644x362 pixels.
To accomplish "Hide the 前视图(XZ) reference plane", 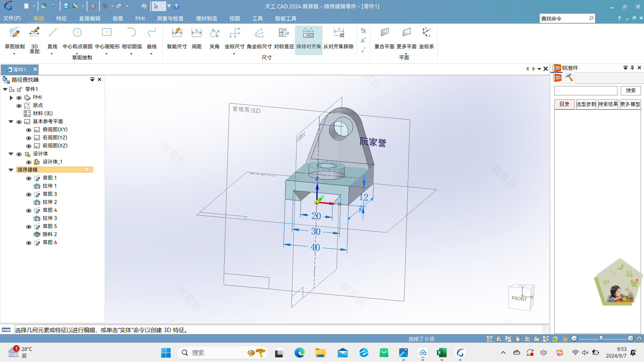I will (x=29, y=146).
